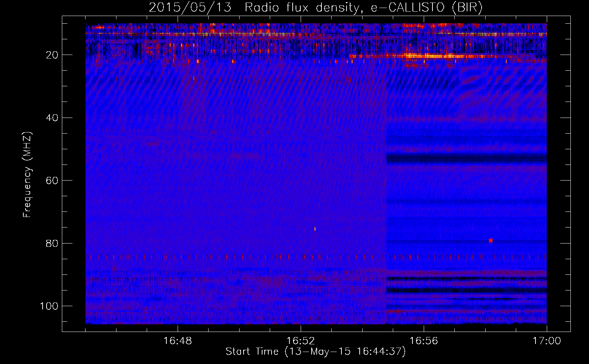Click the 60 frequency tick label
This screenshot has width=589, height=364.
pos(52,181)
